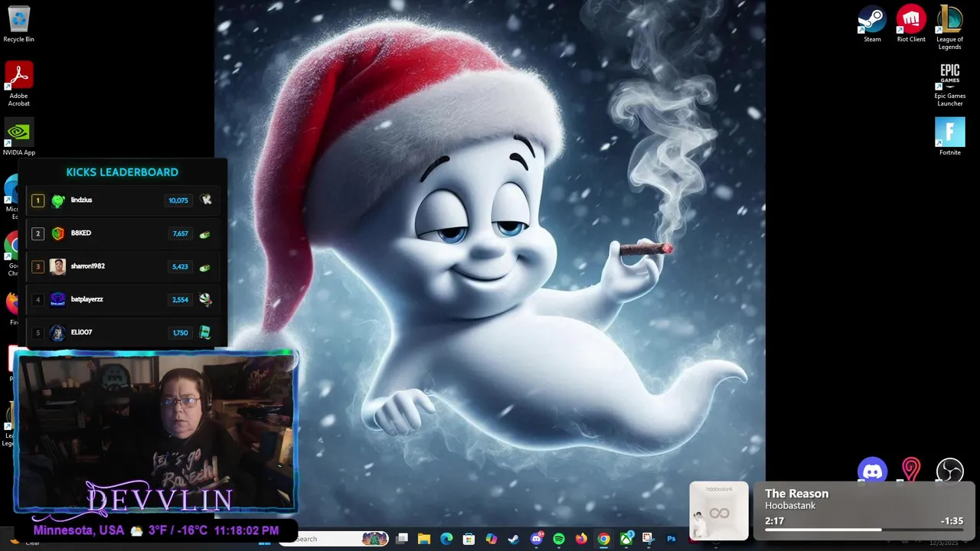The height and width of the screenshot is (551, 980).
Task: Click the remaining time "-1:35"
Action: [952, 521]
